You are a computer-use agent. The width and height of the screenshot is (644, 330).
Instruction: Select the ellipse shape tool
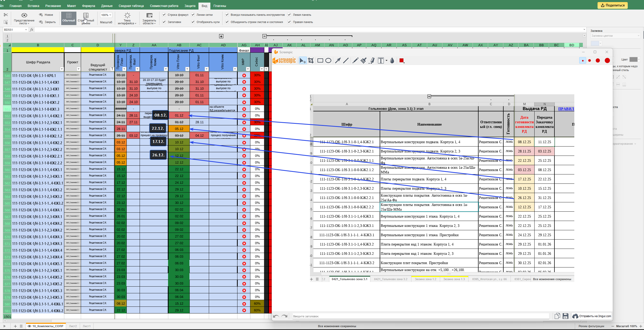[x=328, y=60]
